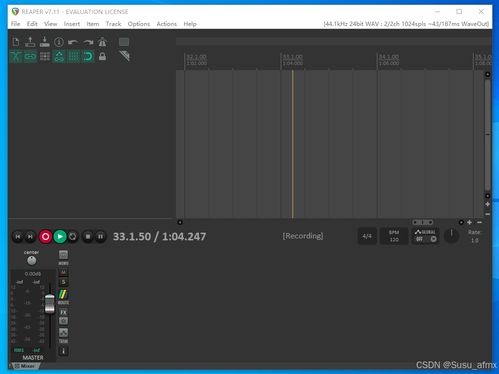
Task: Click the master FX button
Action: (x=63, y=312)
